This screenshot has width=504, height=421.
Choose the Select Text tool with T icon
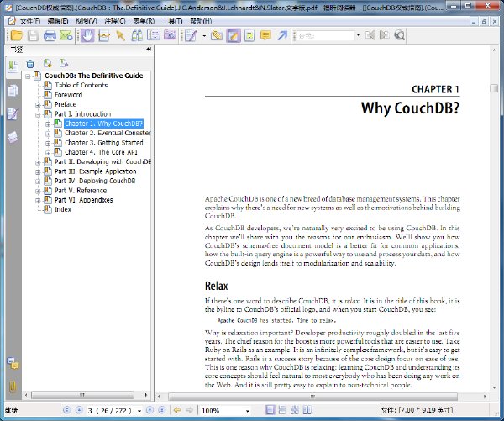[154, 35]
